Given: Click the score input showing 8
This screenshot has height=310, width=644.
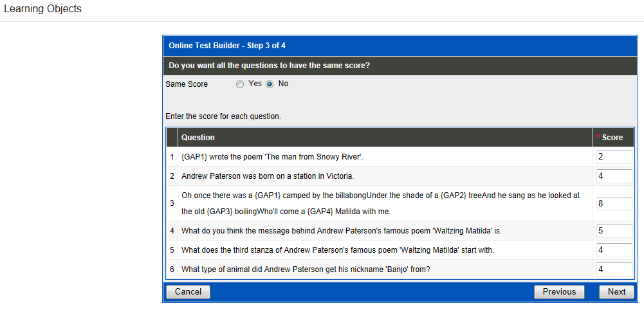Looking at the screenshot, I should coord(614,203).
